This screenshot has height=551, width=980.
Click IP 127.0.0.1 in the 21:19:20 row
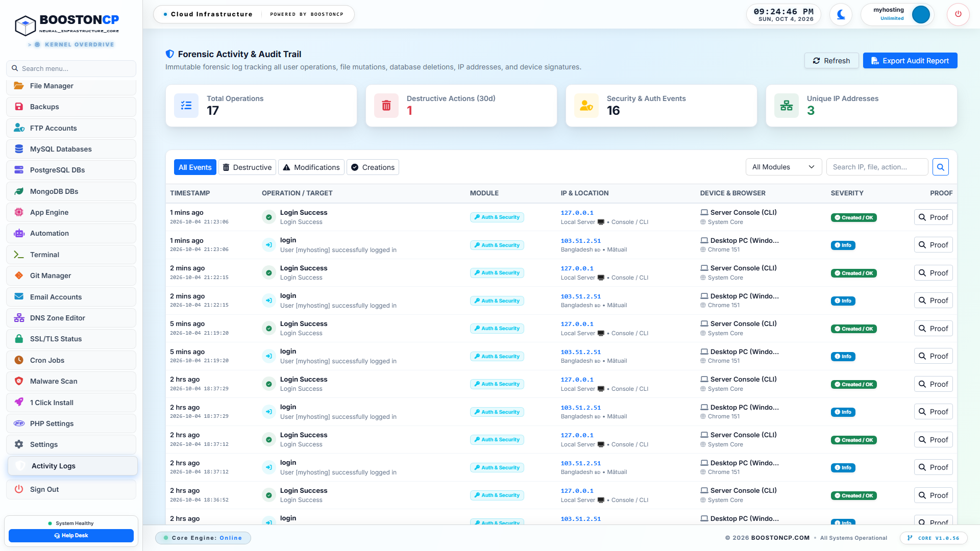577,324
